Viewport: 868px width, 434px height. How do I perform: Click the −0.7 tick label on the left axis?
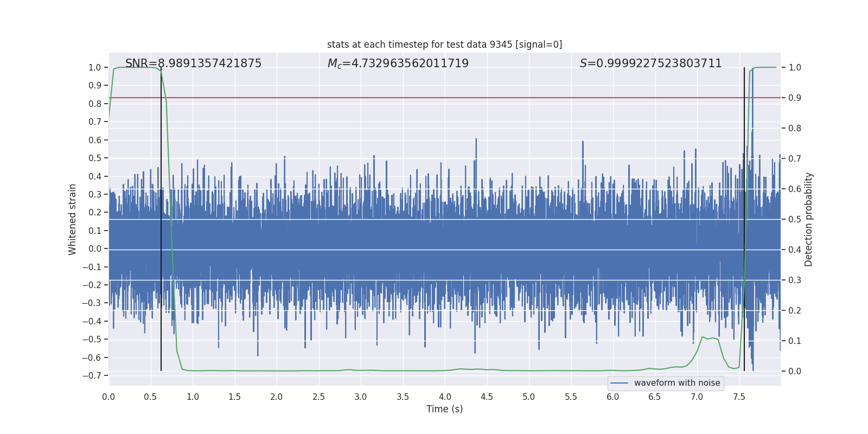pyautogui.click(x=92, y=375)
